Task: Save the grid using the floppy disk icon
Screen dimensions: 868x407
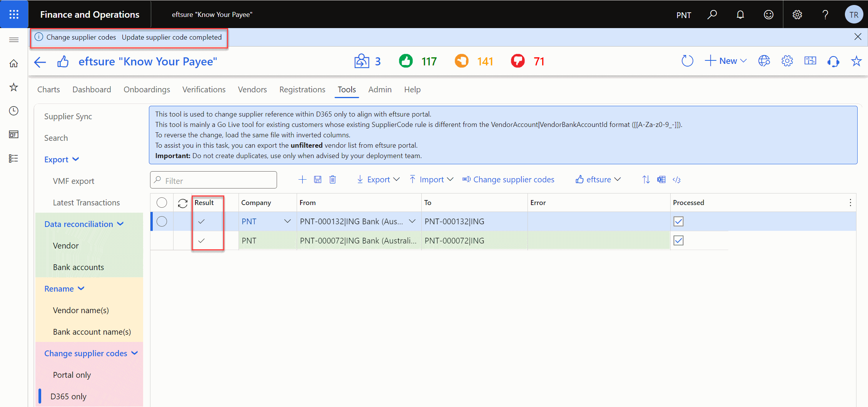Action: [317, 180]
